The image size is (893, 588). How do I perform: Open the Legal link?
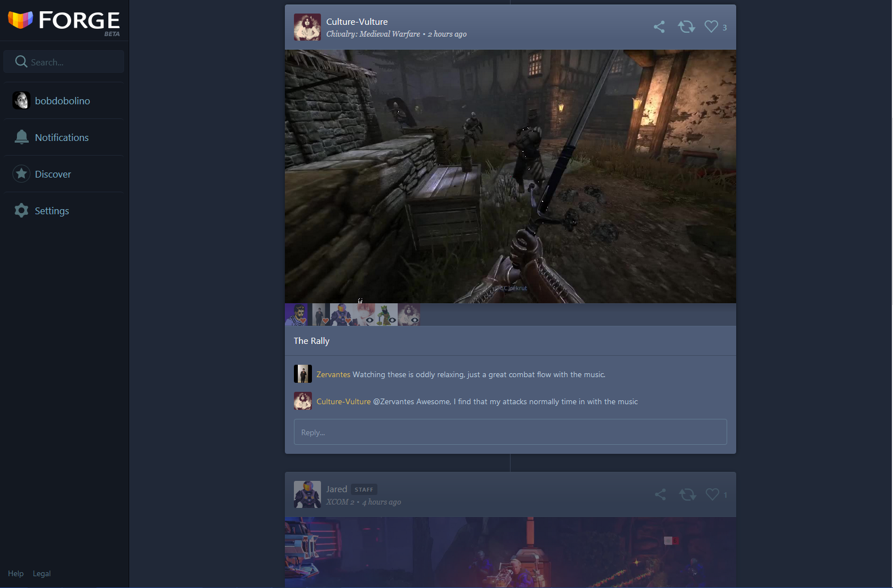pyautogui.click(x=42, y=573)
